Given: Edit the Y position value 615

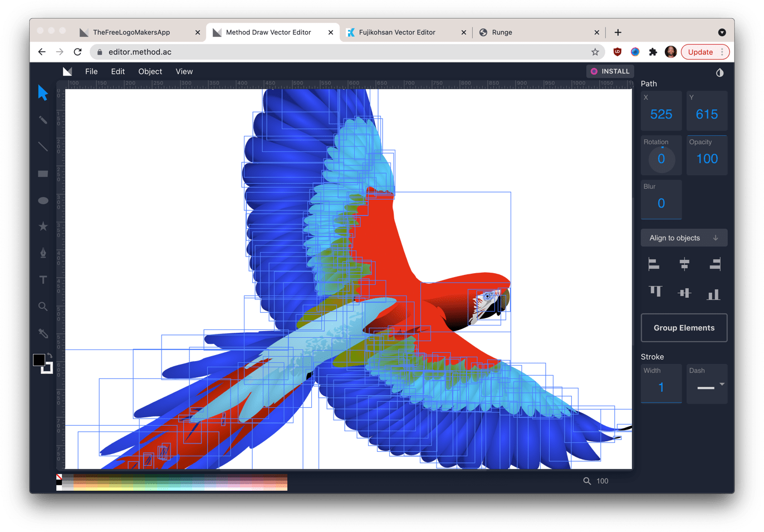Looking at the screenshot, I should click(707, 114).
